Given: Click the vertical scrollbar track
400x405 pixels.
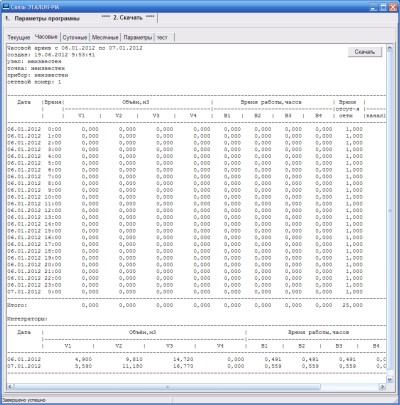Looking at the screenshot, I should pos(389,214).
